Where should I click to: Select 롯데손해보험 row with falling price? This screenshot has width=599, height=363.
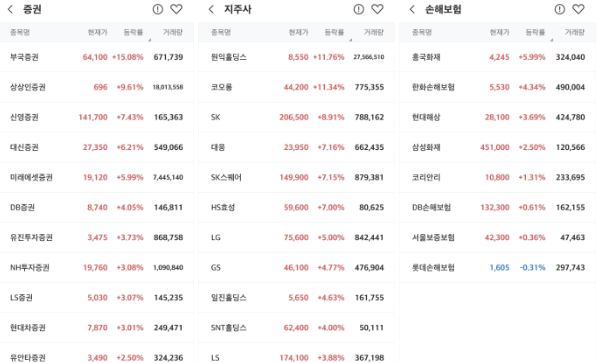tap(497, 268)
